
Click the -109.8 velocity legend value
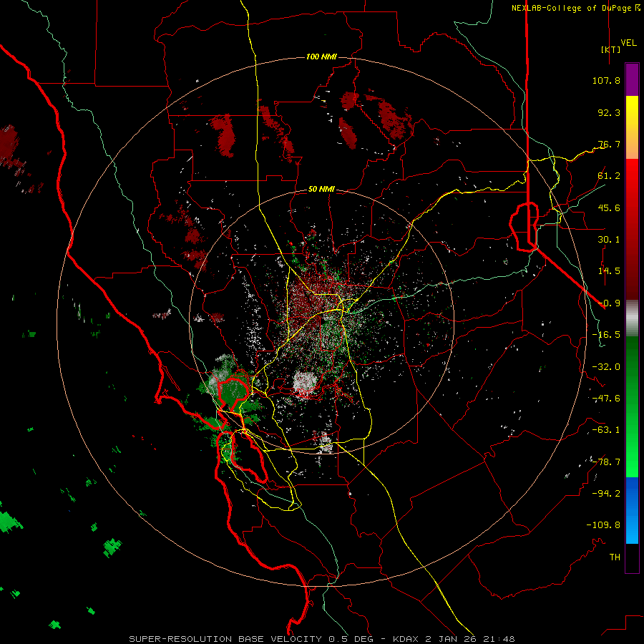[603, 525]
